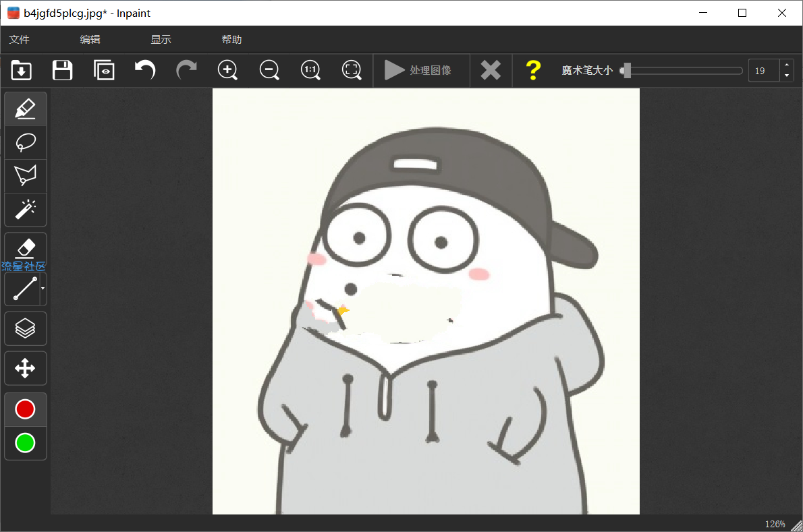Viewport: 803px width, 532px height.
Task: Run 处理图像 to process the image
Action: click(418, 70)
